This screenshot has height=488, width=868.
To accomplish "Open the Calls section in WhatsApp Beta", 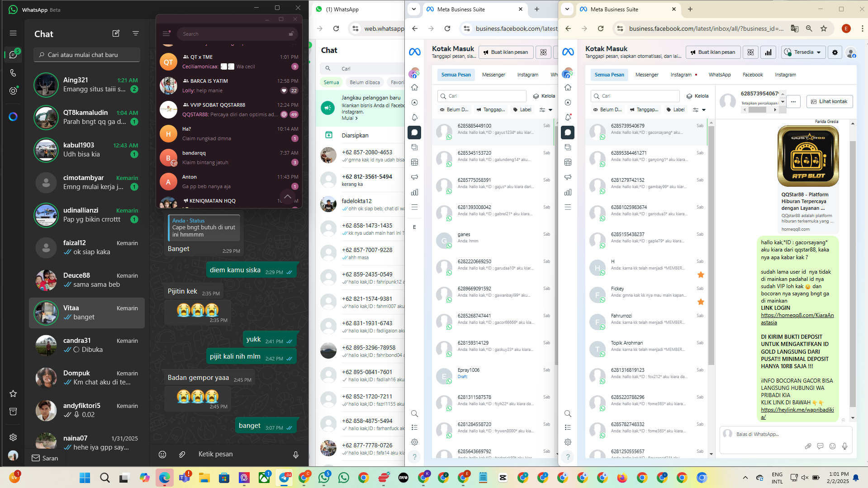I will [x=13, y=73].
